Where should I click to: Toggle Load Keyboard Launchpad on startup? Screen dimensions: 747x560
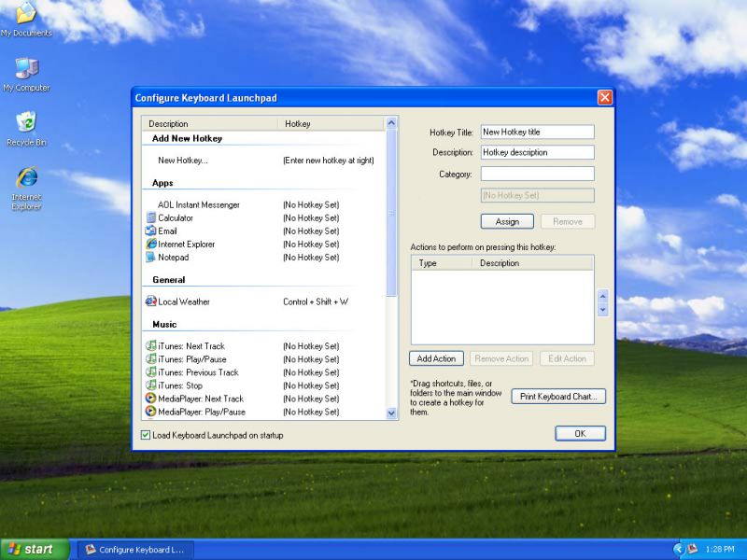tap(145, 435)
